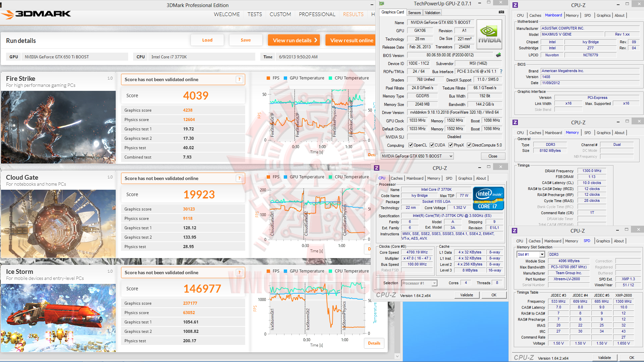Click the NVIDIA logo in GPU-Z

(x=489, y=35)
